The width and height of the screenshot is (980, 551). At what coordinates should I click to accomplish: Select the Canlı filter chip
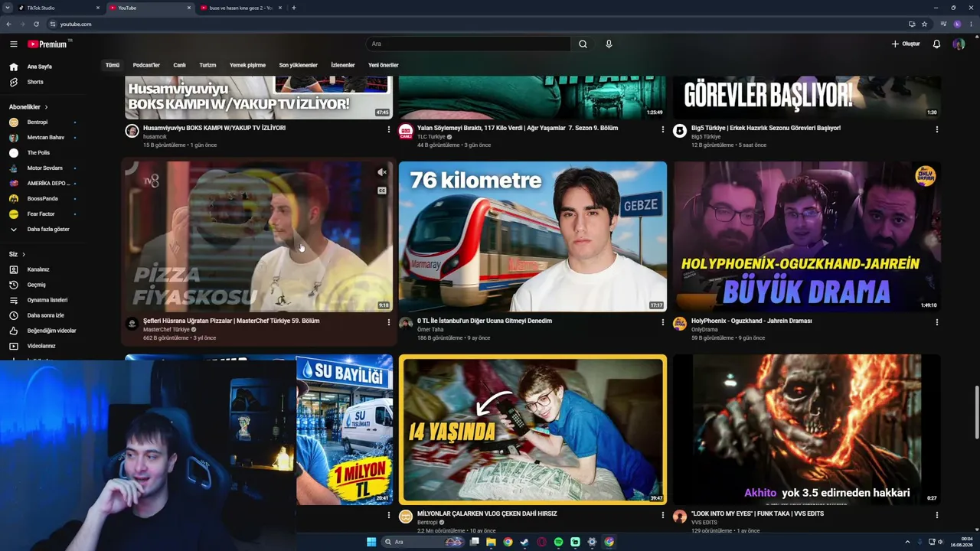pyautogui.click(x=179, y=65)
